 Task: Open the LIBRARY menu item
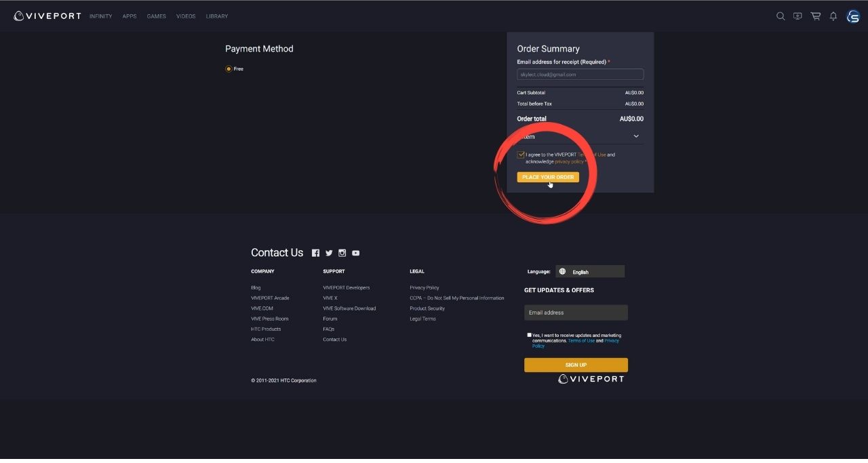click(217, 16)
